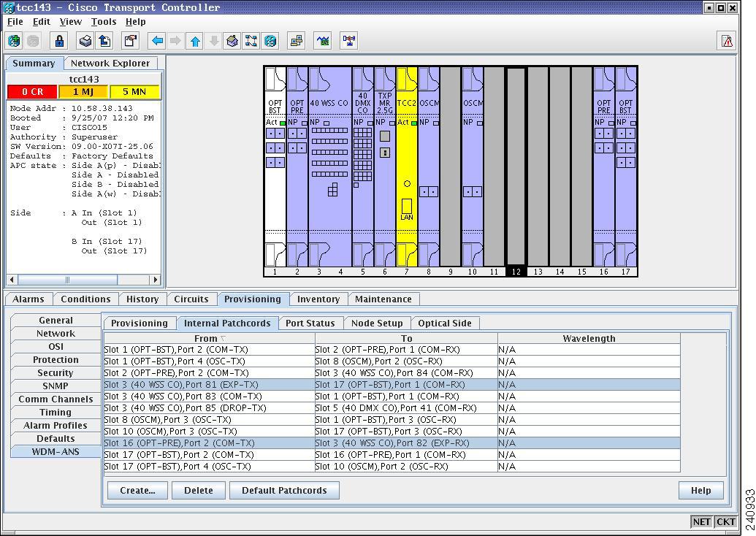Image resolution: width=756 pixels, height=536 pixels.
Task: Open the preferences toolbar icon
Action: 131,41
